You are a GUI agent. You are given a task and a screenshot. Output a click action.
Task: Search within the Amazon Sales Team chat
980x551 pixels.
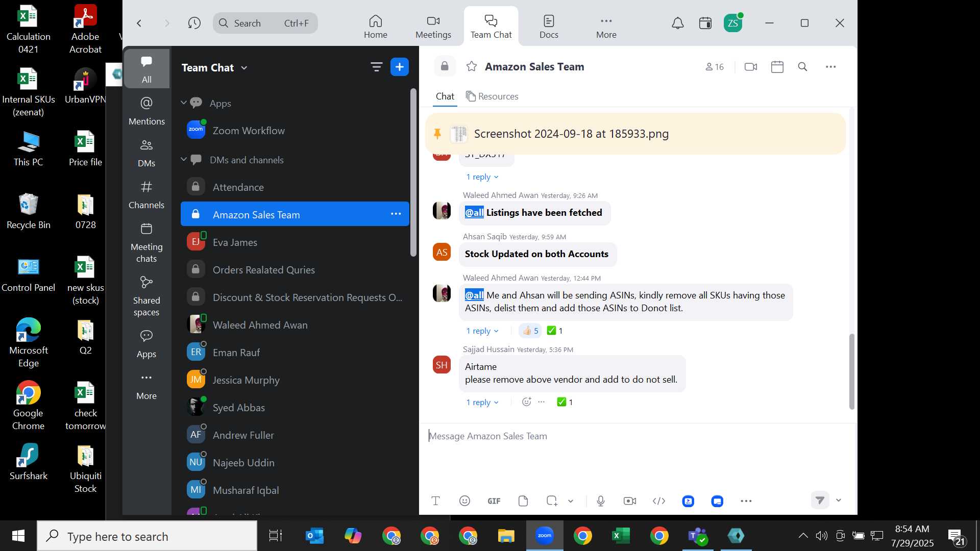802,67
